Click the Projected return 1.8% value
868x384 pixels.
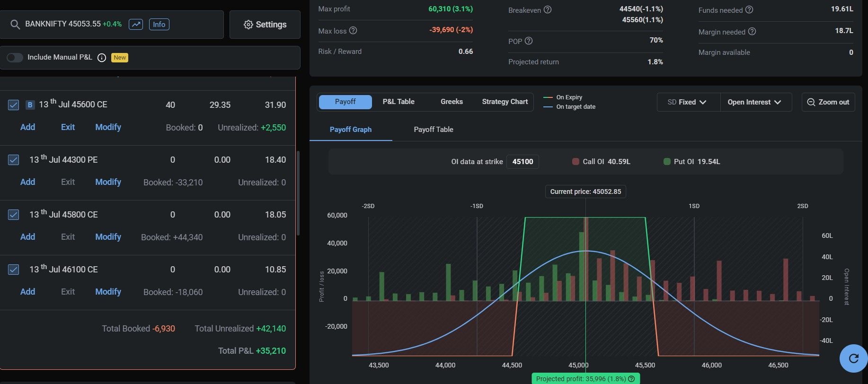655,62
